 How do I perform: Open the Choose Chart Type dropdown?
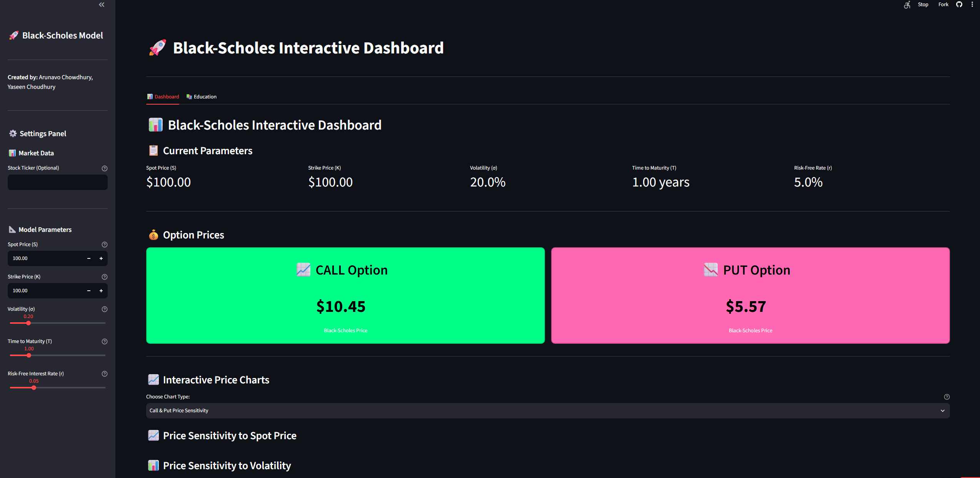tap(548, 411)
